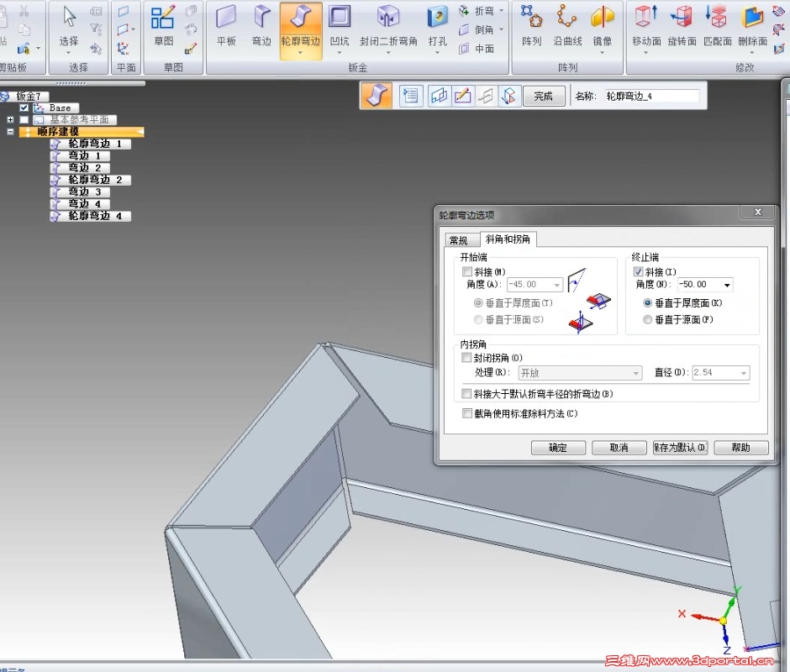Image resolution: width=790 pixels, height=672 pixels.
Task: Select the 平板 (Tab) tool
Action: tap(226, 26)
